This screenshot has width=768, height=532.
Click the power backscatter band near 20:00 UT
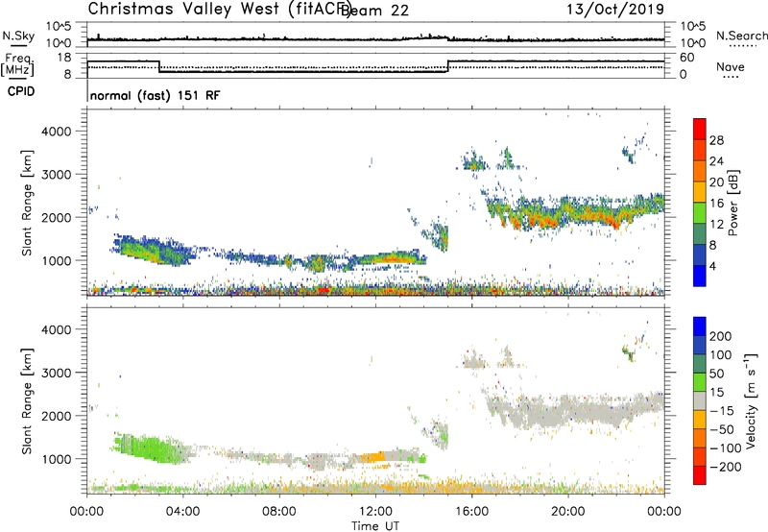coord(575,214)
